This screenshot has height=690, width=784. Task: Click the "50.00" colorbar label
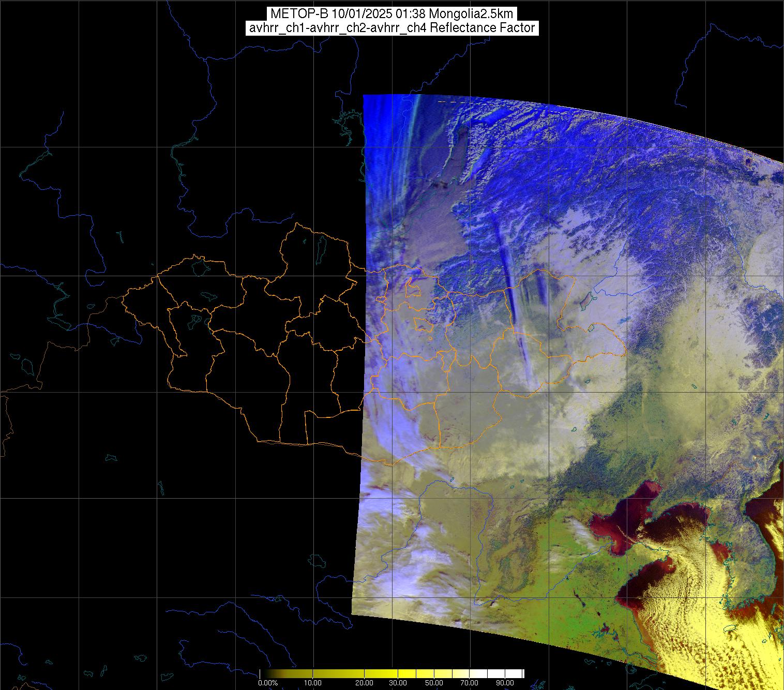pyautogui.click(x=434, y=684)
